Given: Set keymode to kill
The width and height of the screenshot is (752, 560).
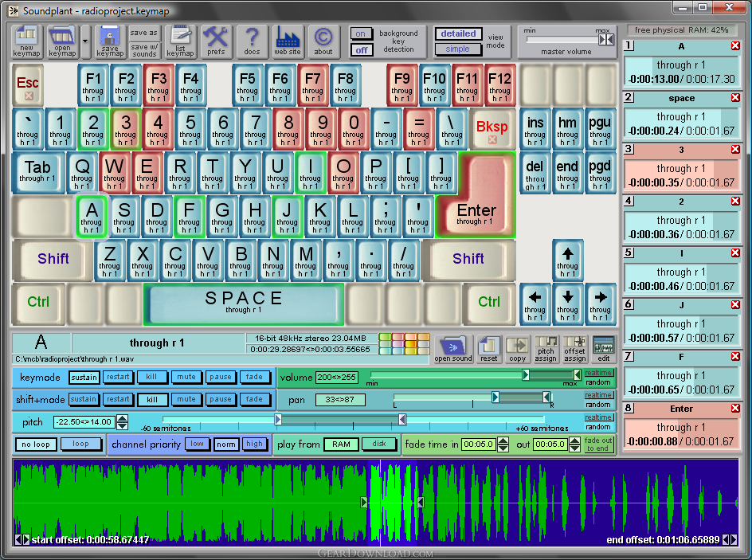Looking at the screenshot, I should pyautogui.click(x=151, y=377).
